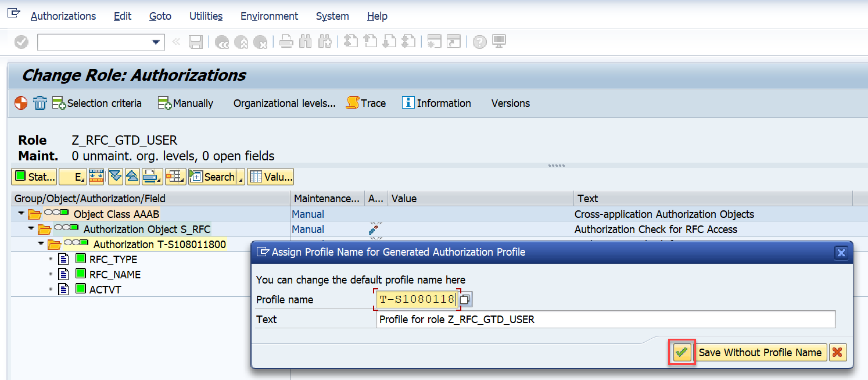Open the input help next to Profile name
The width and height of the screenshot is (868, 380).
tap(466, 300)
